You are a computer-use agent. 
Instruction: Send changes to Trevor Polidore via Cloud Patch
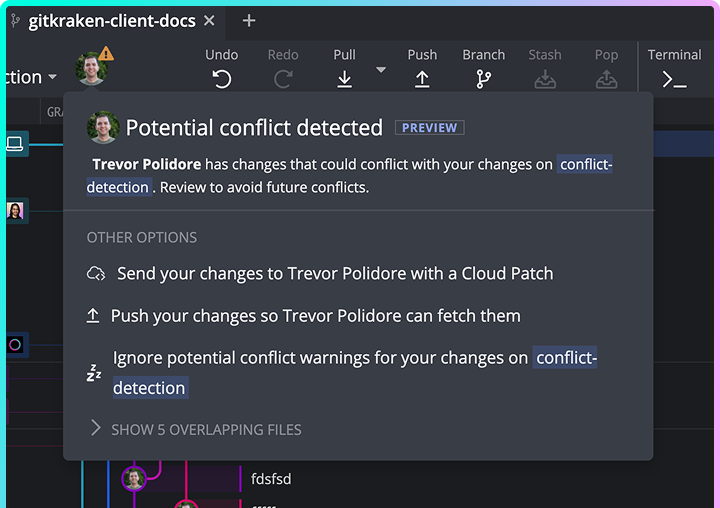[x=334, y=273]
